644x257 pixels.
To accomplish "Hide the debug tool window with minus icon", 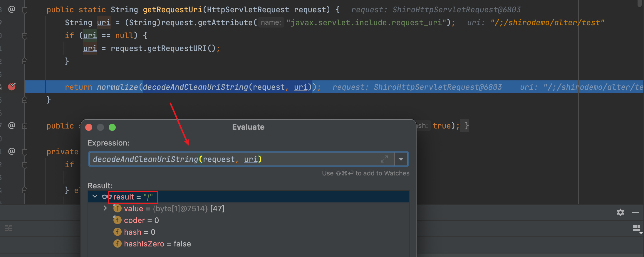I will [635, 212].
